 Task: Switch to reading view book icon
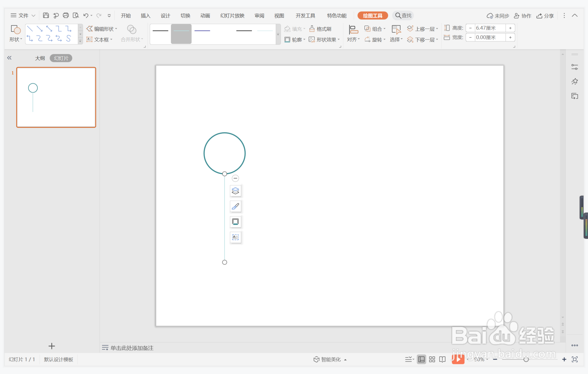pos(442,359)
